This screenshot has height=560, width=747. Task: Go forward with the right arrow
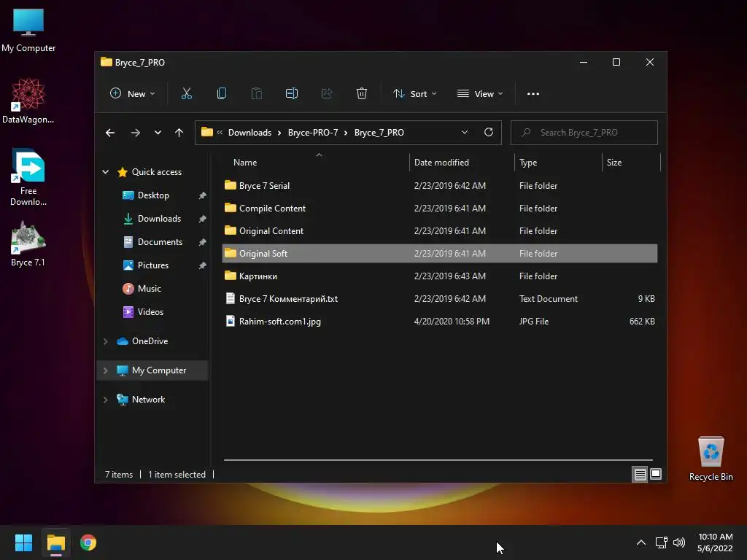(x=136, y=133)
